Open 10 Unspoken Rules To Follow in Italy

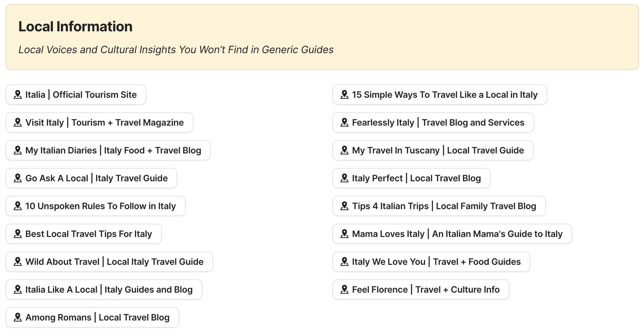(x=100, y=206)
